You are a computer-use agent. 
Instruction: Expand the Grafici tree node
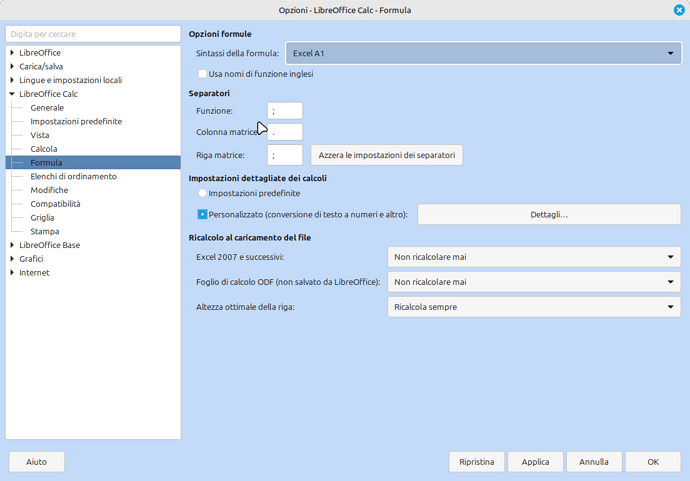pyautogui.click(x=12, y=259)
